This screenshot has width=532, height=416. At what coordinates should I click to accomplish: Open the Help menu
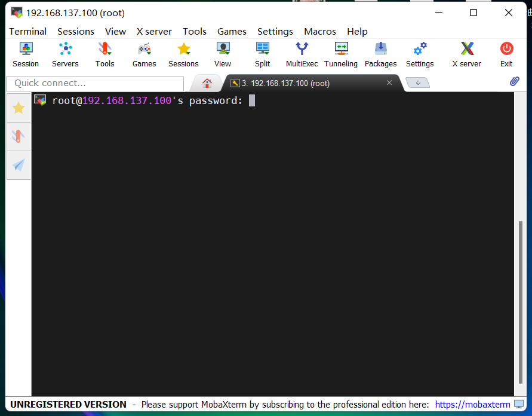click(x=357, y=32)
